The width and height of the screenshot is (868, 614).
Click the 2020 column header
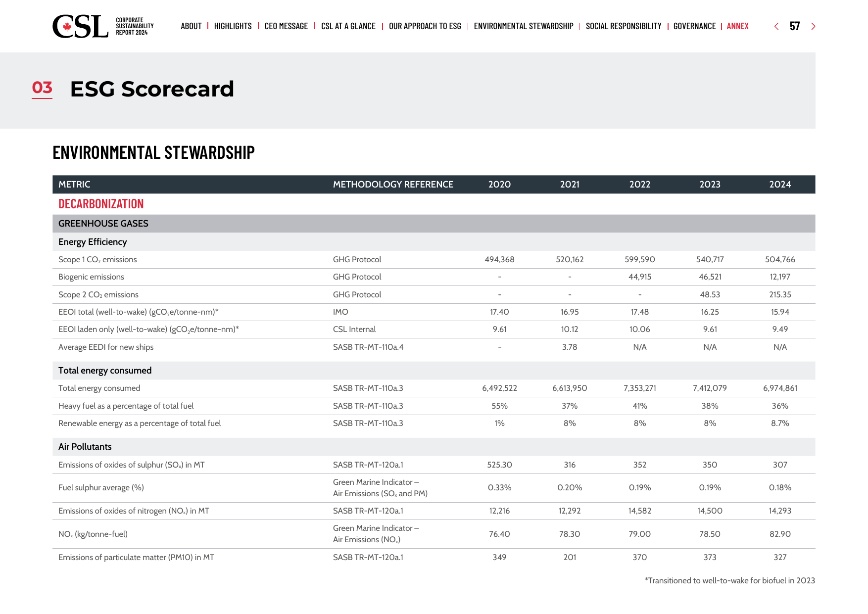coord(499,185)
